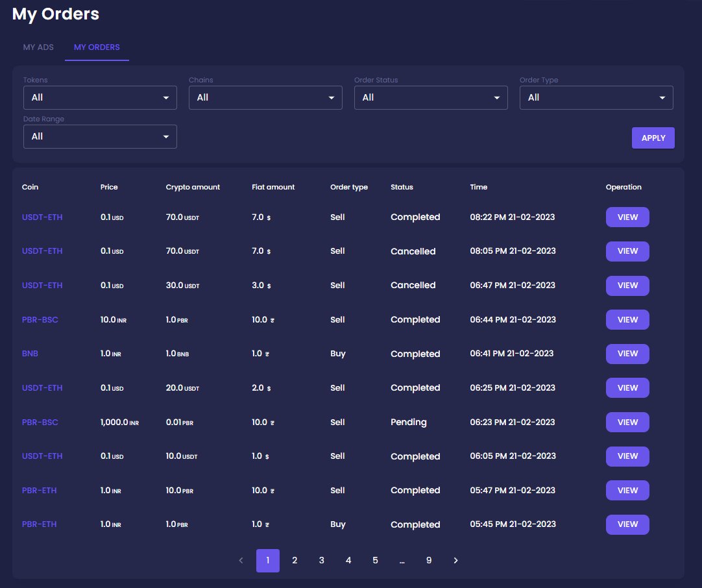This screenshot has width=702, height=588.
Task: Open the Tokens filter dropdown
Action: pyautogui.click(x=100, y=97)
